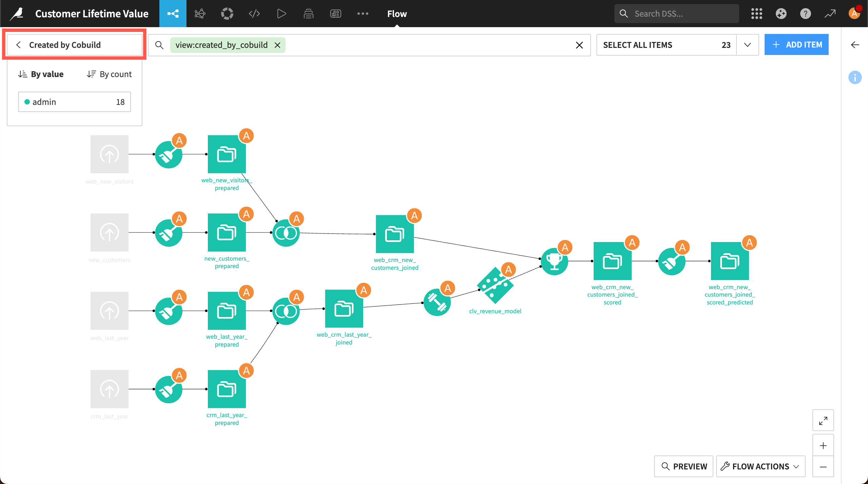868x484 pixels.
Task: Select the new_customers_prepared dataset
Action: click(227, 232)
